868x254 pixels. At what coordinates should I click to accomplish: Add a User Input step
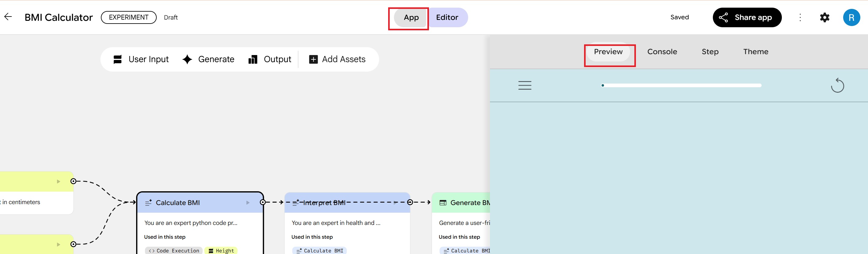141,59
